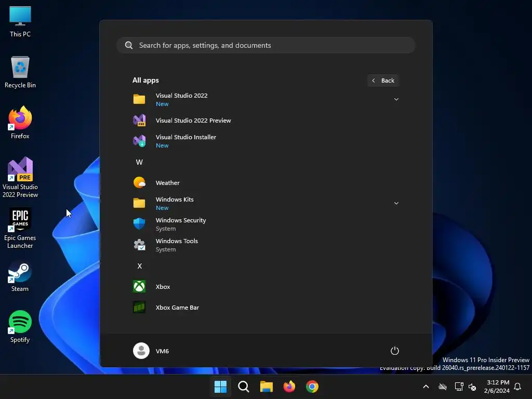Click the "VM6" account name
532x399 pixels.
(x=162, y=351)
